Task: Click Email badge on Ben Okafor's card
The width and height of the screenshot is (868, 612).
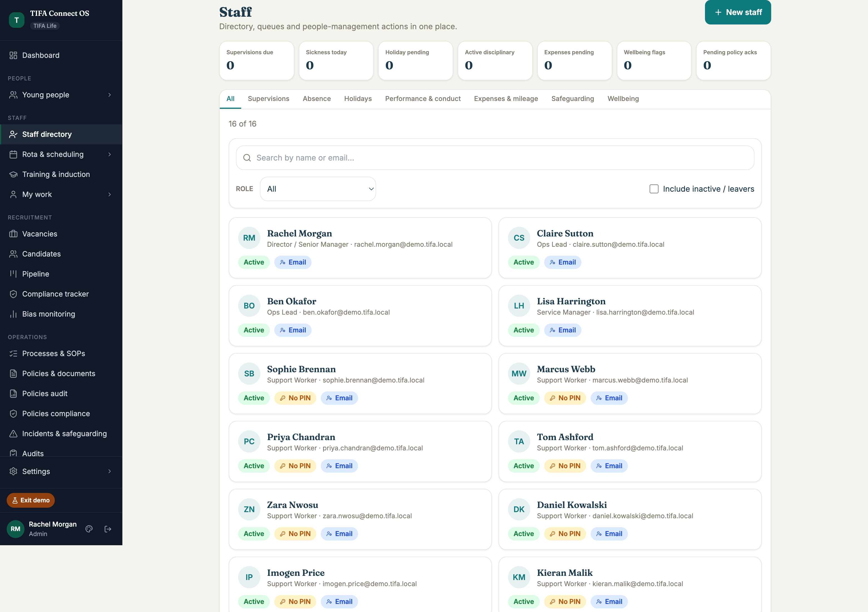Action: click(x=293, y=330)
